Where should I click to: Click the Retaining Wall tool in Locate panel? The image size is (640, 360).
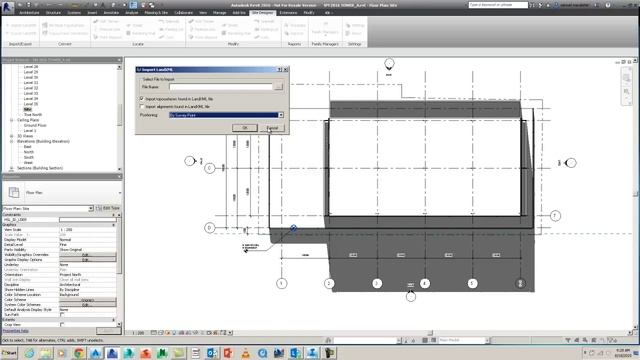click(140, 33)
